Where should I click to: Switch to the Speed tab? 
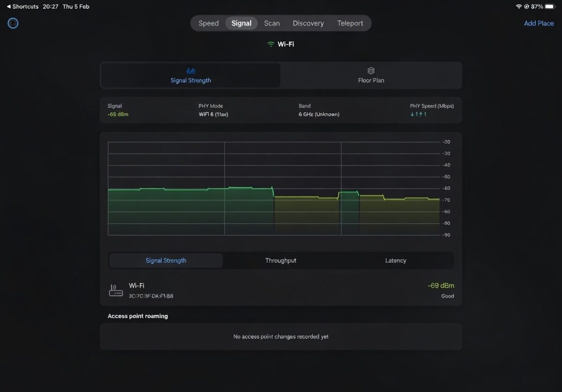click(x=208, y=23)
